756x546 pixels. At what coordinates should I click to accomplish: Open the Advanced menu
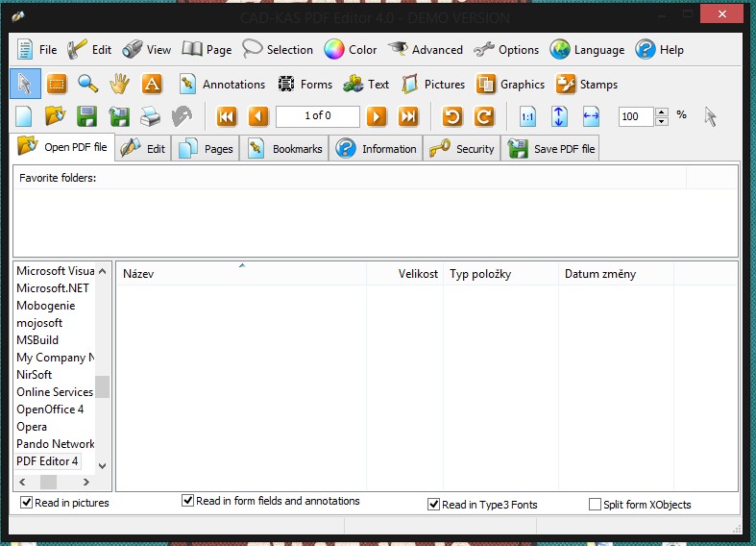[x=426, y=50]
